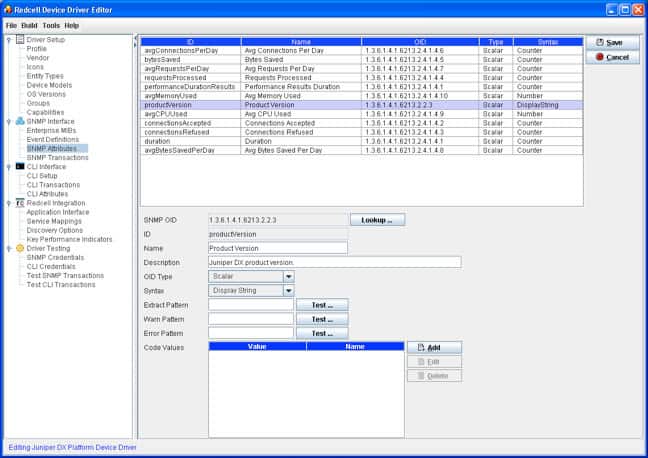The image size is (648, 458).
Task: Select CLI Setup in the tree
Action: click(x=42, y=176)
